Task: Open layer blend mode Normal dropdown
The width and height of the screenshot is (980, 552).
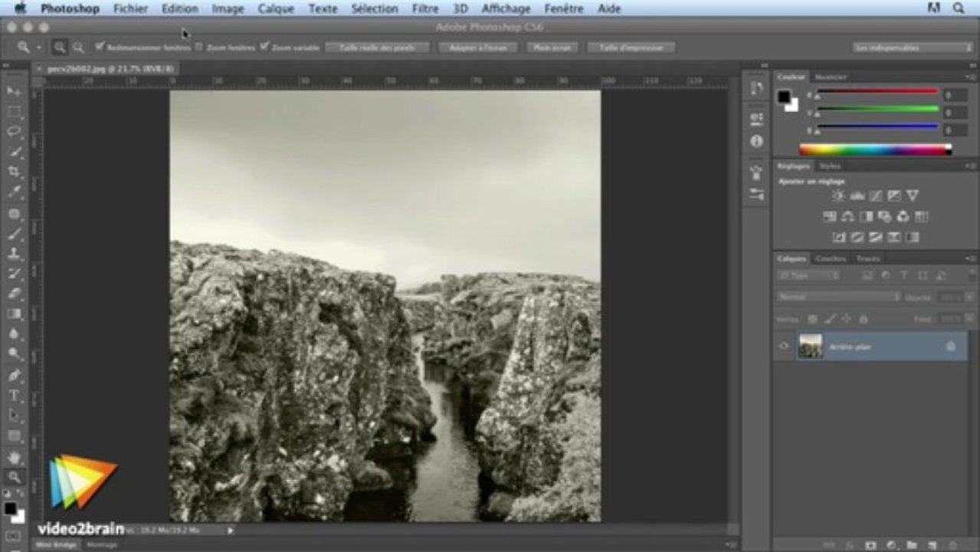Action: (x=838, y=297)
